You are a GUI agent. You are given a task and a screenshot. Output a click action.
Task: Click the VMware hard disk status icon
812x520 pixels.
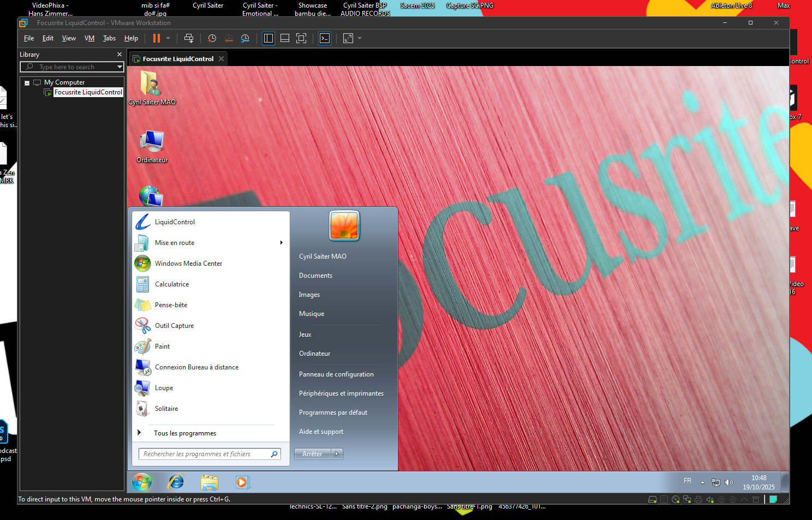tap(652, 499)
